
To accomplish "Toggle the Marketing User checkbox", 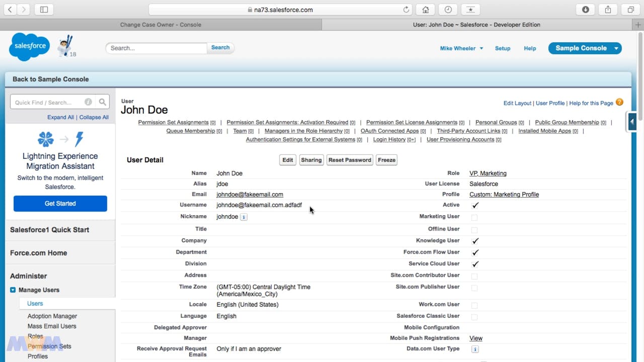I will tap(474, 217).
